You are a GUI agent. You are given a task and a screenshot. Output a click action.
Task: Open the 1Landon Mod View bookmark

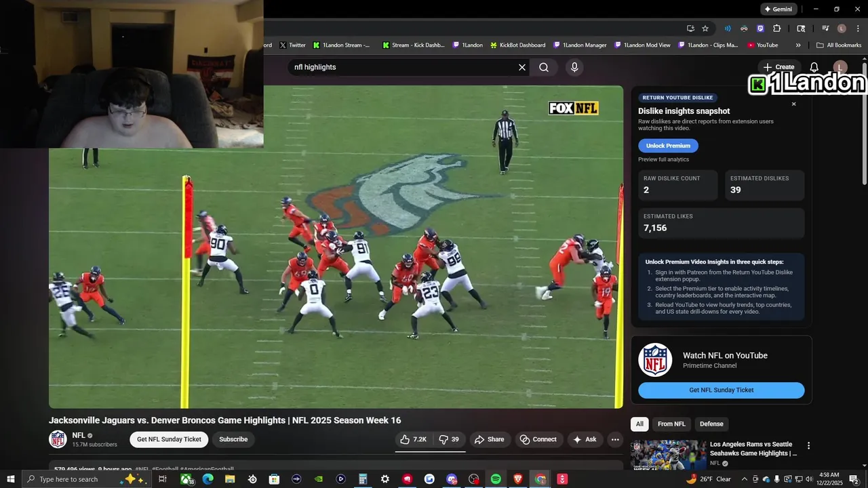tap(642, 45)
